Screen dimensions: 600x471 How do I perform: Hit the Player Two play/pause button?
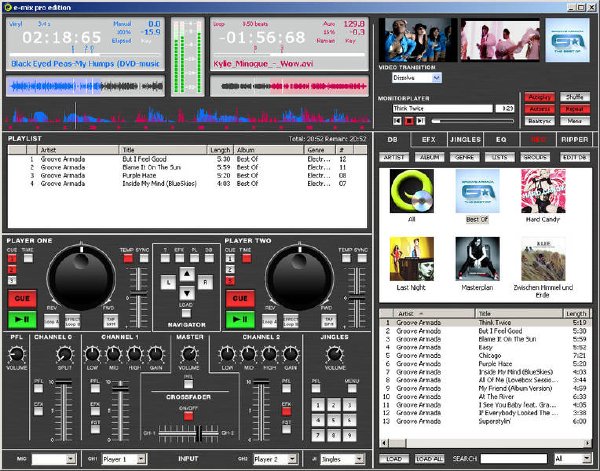[240, 319]
